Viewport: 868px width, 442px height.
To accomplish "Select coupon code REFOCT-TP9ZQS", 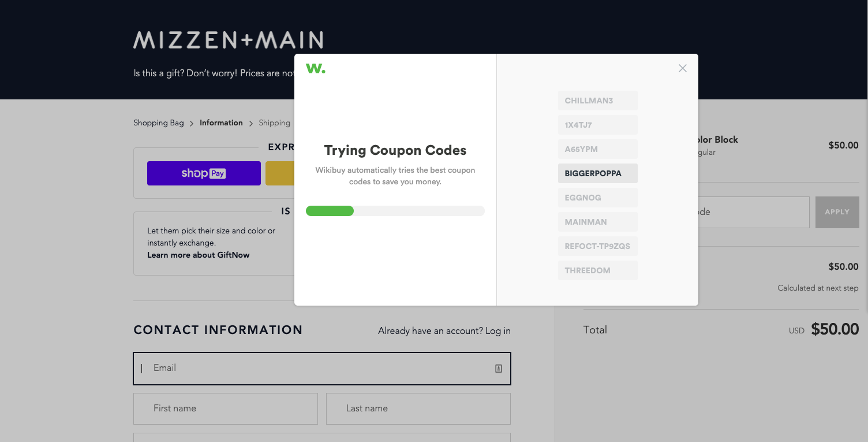I will point(598,246).
